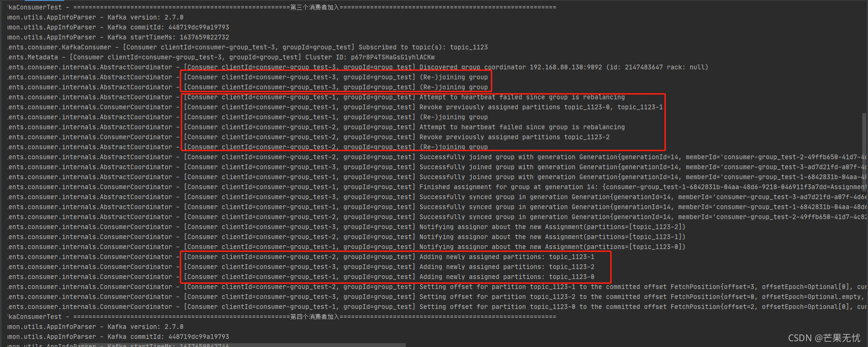This screenshot has height=347, width=868.
Task: Select 'Notifying assignor' line with partitions=[topic_1123-2]
Action: [346, 227]
